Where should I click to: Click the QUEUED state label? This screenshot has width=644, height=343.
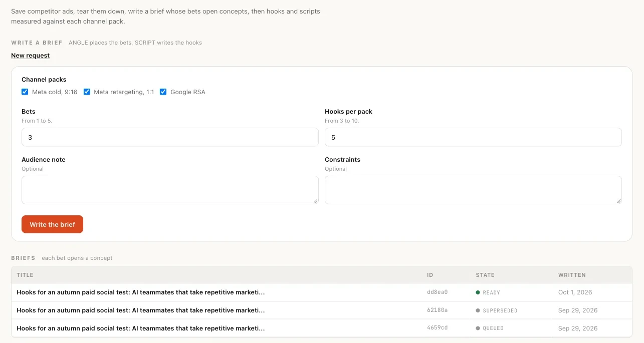493,328
